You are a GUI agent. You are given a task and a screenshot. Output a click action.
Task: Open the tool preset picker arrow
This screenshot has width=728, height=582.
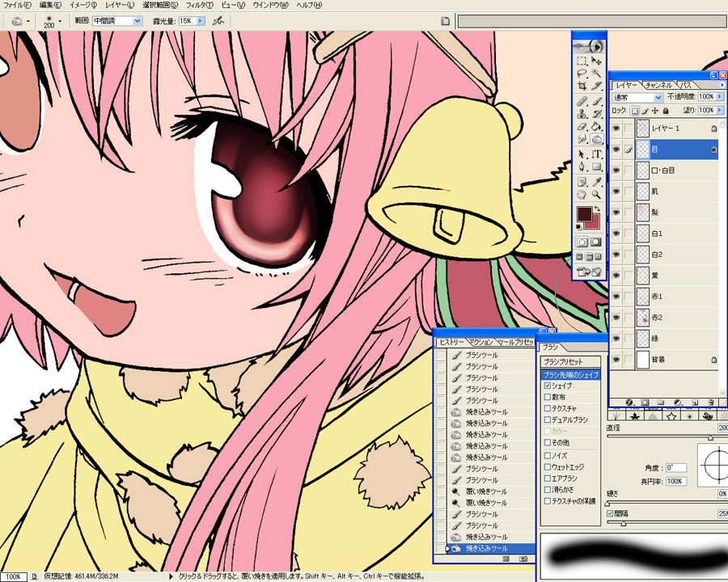pyautogui.click(x=28, y=21)
